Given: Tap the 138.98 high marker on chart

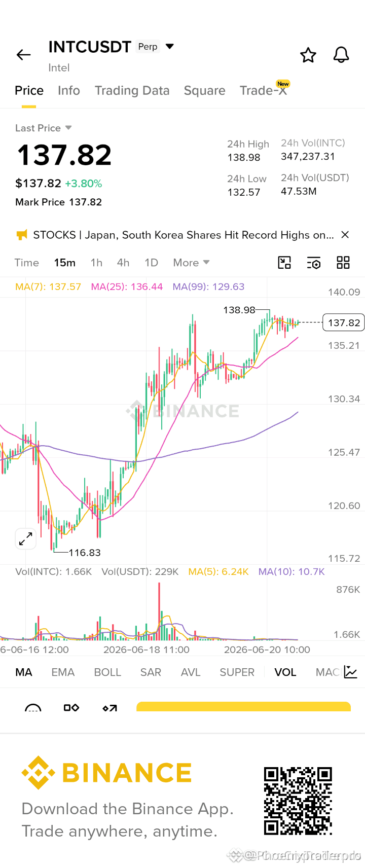Looking at the screenshot, I should (x=239, y=310).
